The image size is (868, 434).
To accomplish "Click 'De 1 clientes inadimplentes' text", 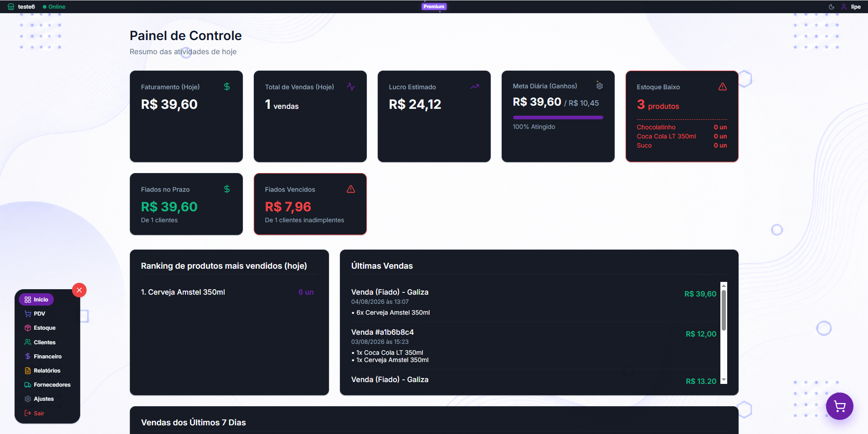I will tap(304, 220).
